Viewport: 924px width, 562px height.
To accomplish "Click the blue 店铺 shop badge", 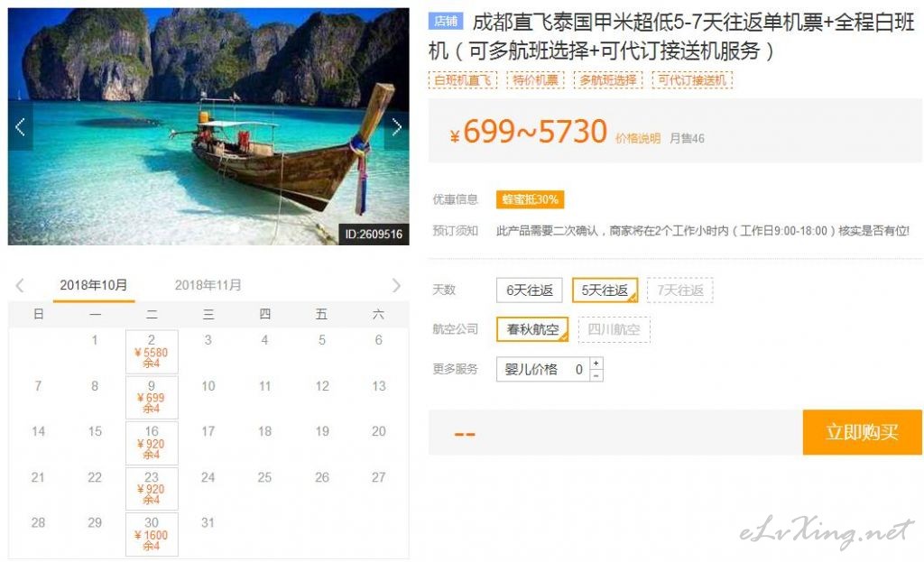I will coord(446,22).
